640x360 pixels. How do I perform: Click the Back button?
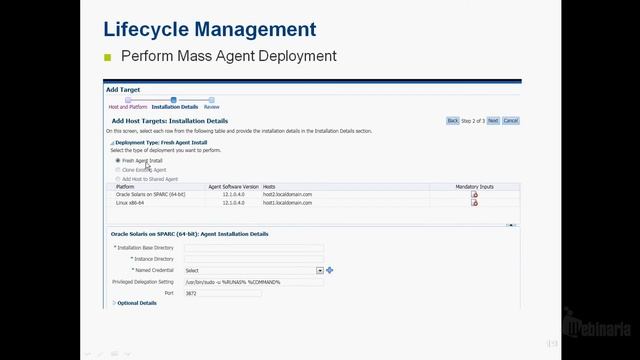click(452, 121)
